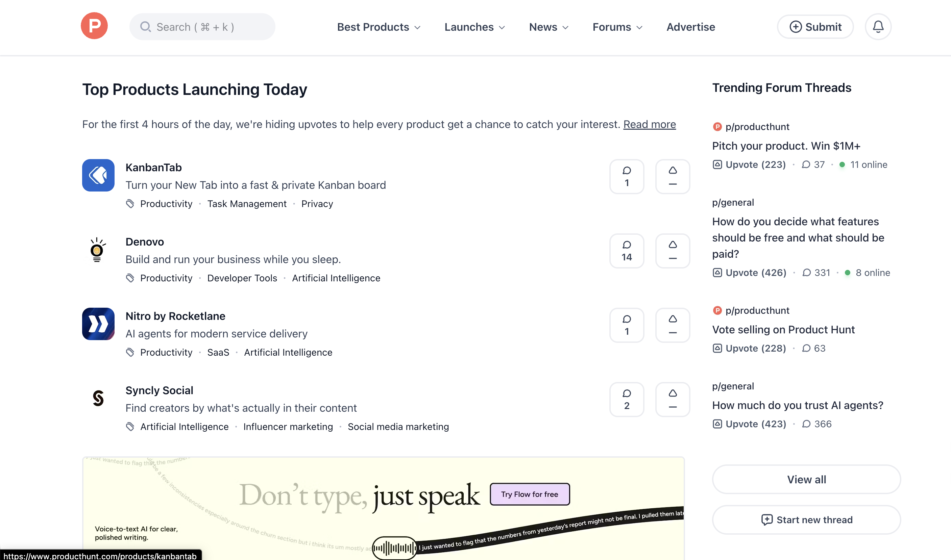Image resolution: width=951 pixels, height=560 pixels.
Task: Upvote the 'what features should be free' thread (426)
Action: pos(749,273)
